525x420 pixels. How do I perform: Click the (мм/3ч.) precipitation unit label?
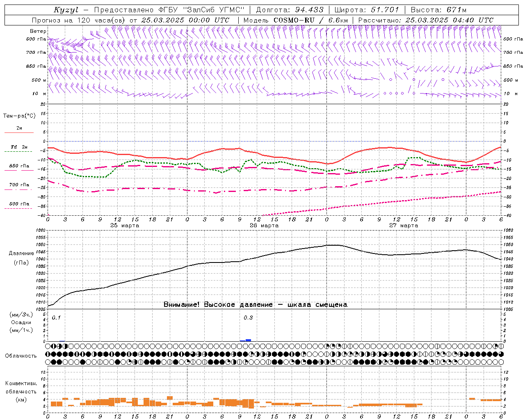point(21,315)
